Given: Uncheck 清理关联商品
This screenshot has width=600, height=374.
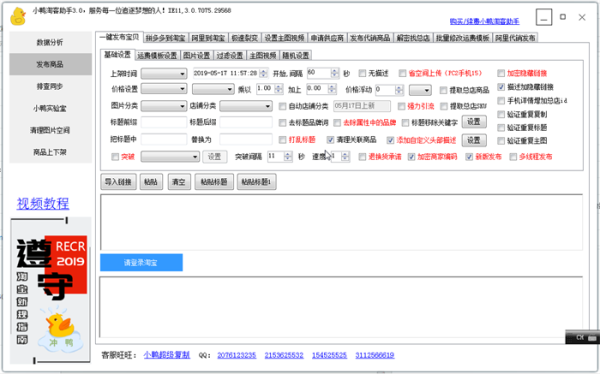Looking at the screenshot, I should coord(330,140).
